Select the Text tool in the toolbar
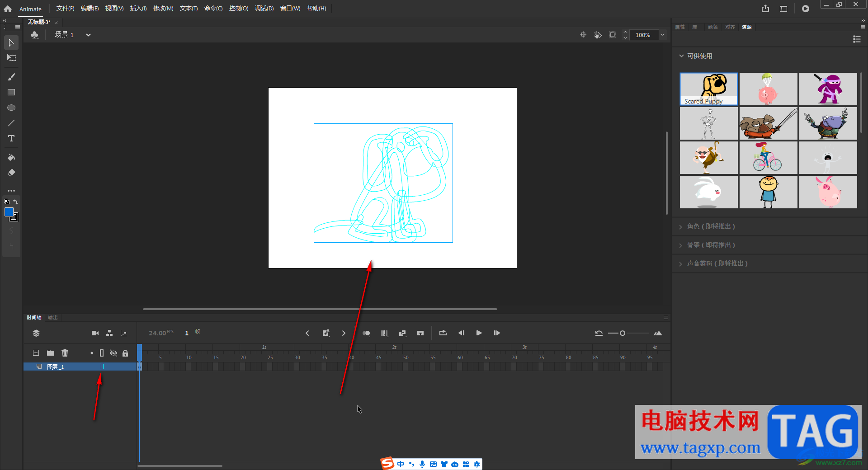Image resolution: width=868 pixels, height=470 pixels. (11, 138)
